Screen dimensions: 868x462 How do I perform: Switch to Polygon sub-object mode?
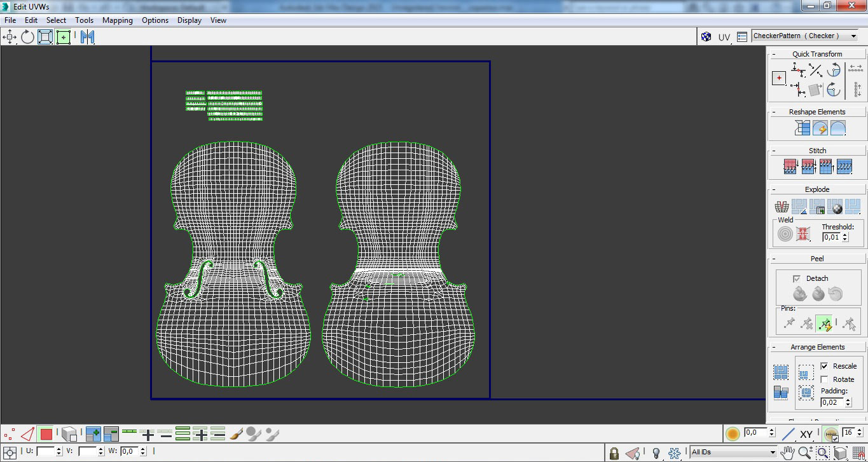(46, 435)
